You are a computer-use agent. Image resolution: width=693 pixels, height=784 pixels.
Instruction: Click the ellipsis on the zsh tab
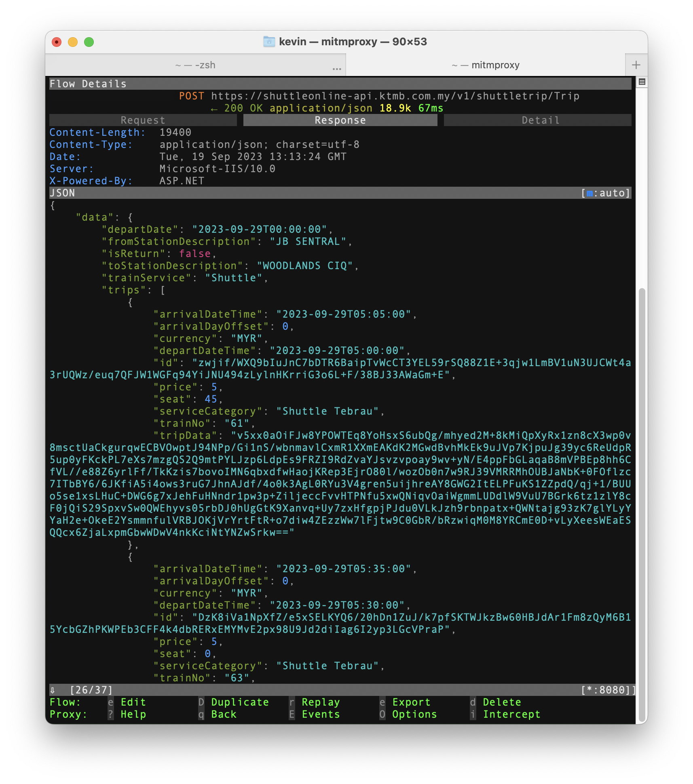(337, 68)
